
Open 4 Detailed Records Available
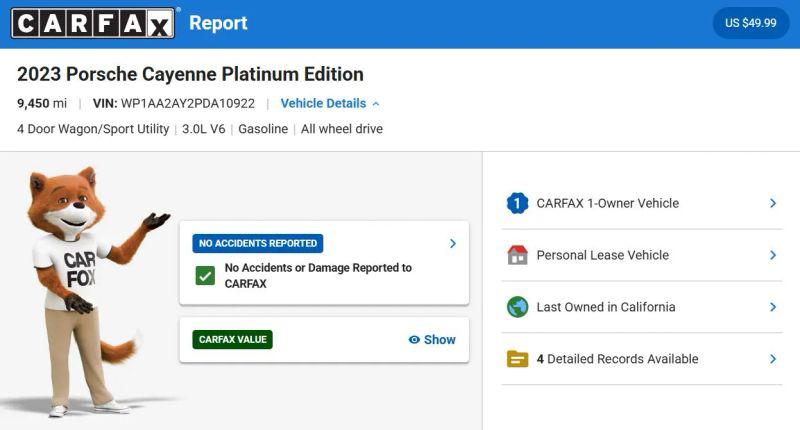tap(642, 359)
